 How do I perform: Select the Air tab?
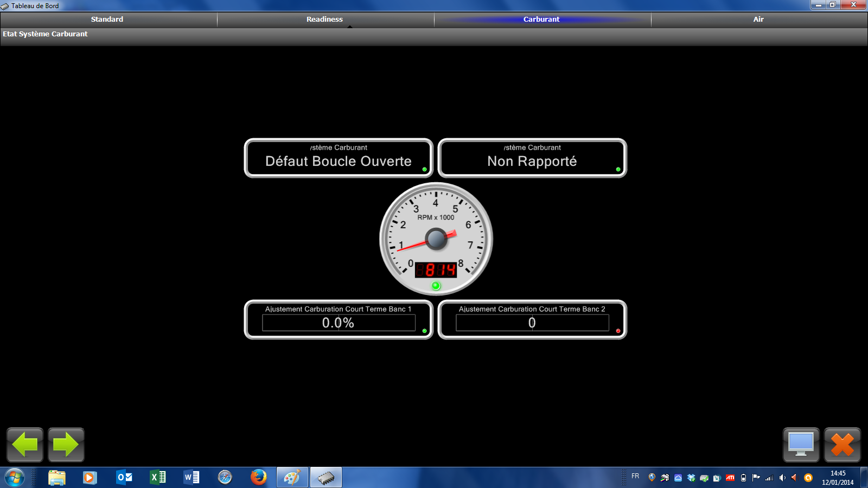click(758, 20)
